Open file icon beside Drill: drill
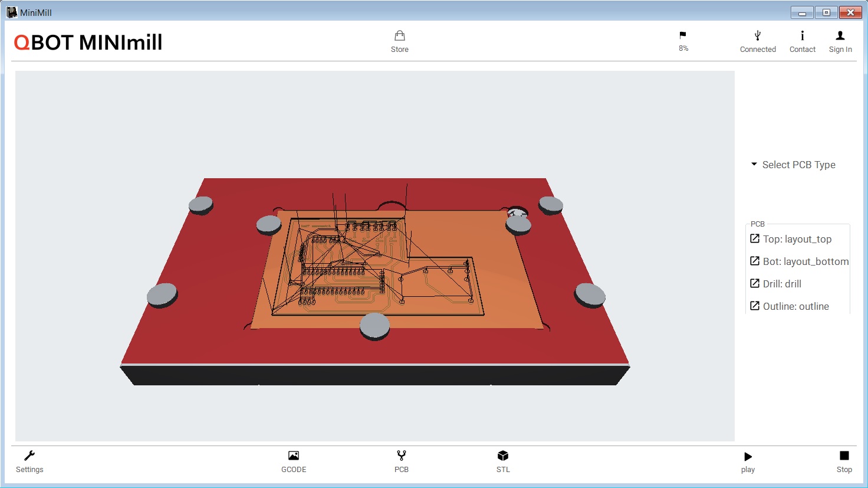868x488 pixels. [x=755, y=283]
